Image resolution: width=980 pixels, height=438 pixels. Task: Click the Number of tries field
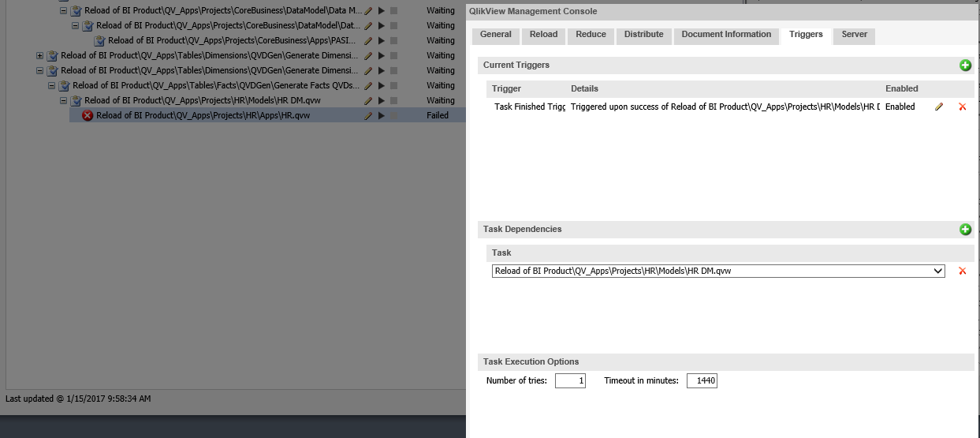[570, 380]
